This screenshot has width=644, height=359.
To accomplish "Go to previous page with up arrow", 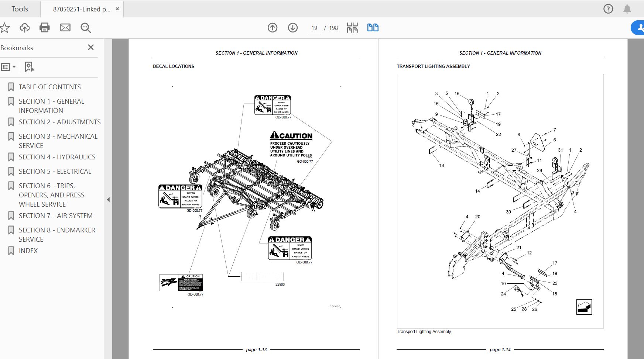I will click(273, 28).
